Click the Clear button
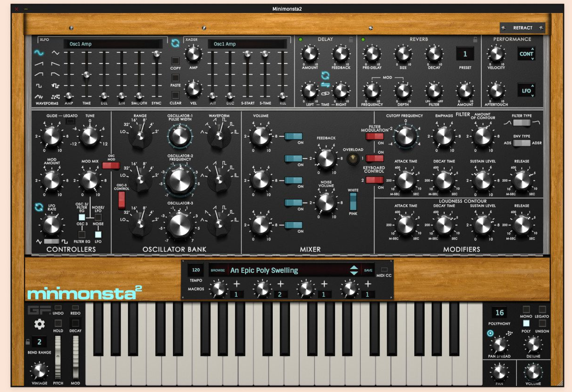The width and height of the screenshot is (572, 392). tap(175, 95)
